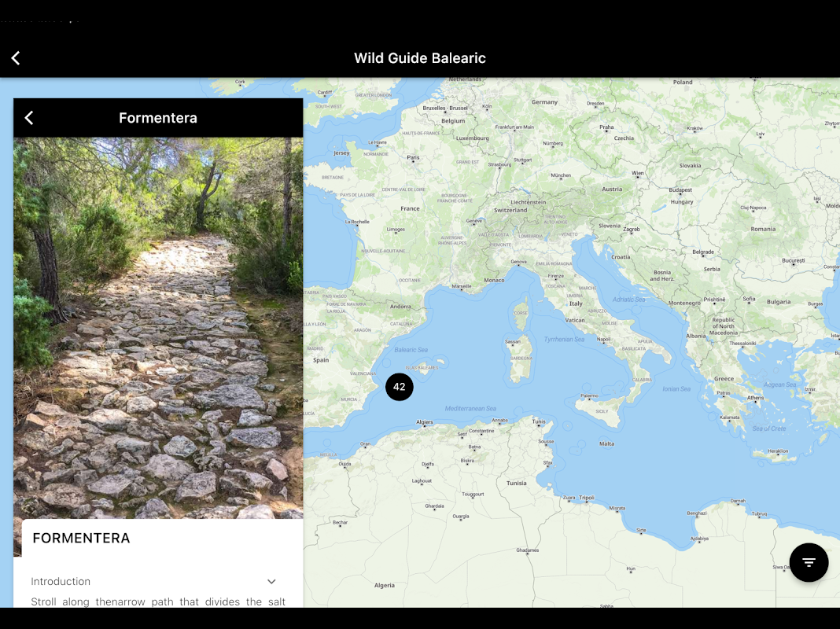Viewport: 840px width, 629px height.
Task: Close Formentera panel with back arrow
Action: coord(29,118)
